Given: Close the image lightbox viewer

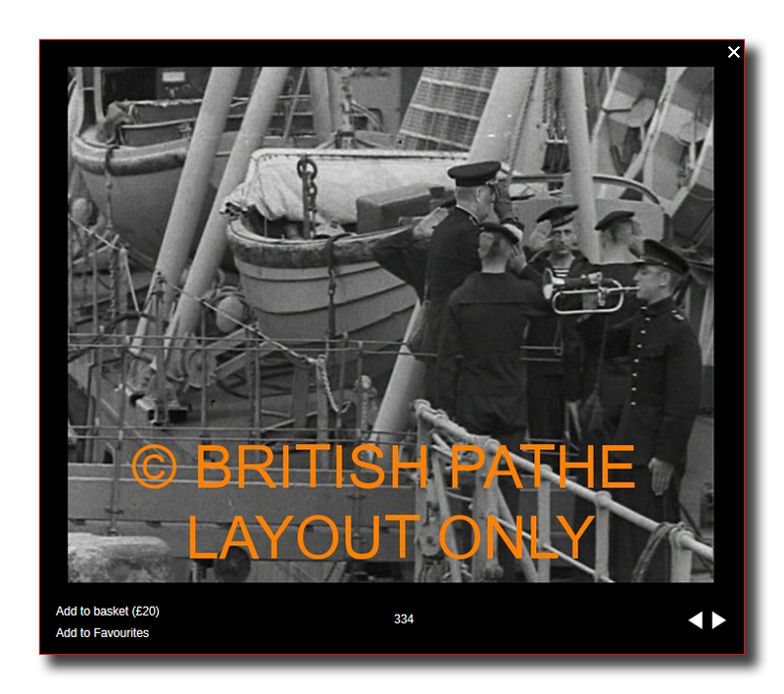Looking at the screenshot, I should tap(733, 52).
